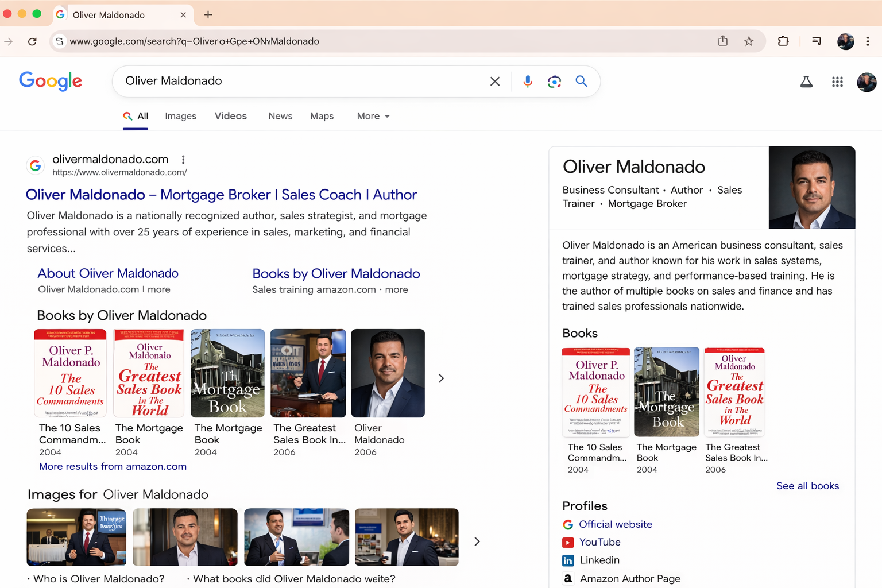This screenshot has width=882, height=588.
Task: Open The Mortgage Book knowledge panel cover
Action: click(x=666, y=392)
